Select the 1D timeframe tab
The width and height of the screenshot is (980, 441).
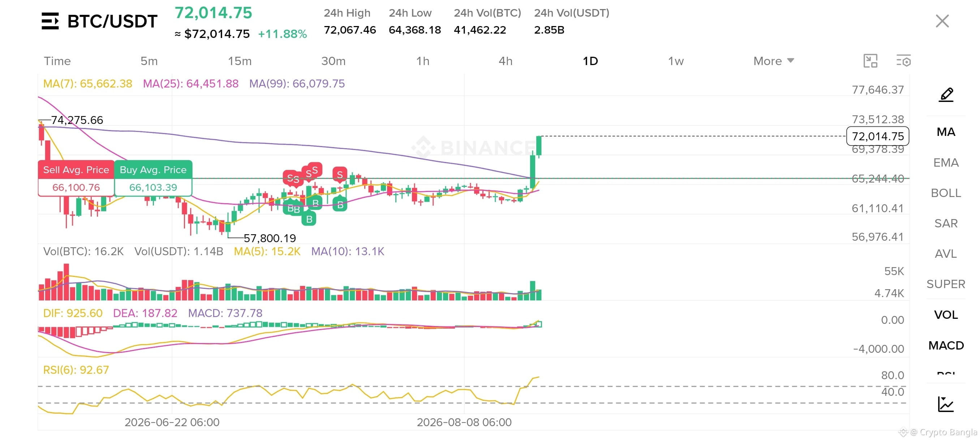click(590, 61)
